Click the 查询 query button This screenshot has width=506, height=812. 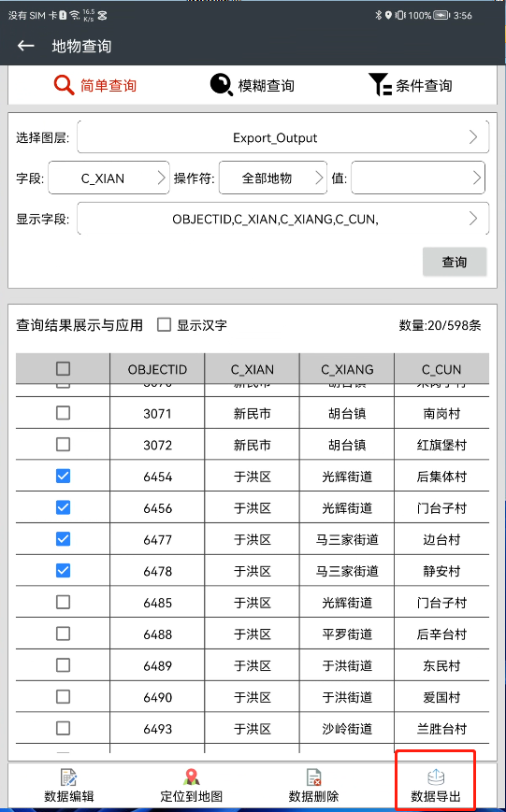[x=455, y=262]
